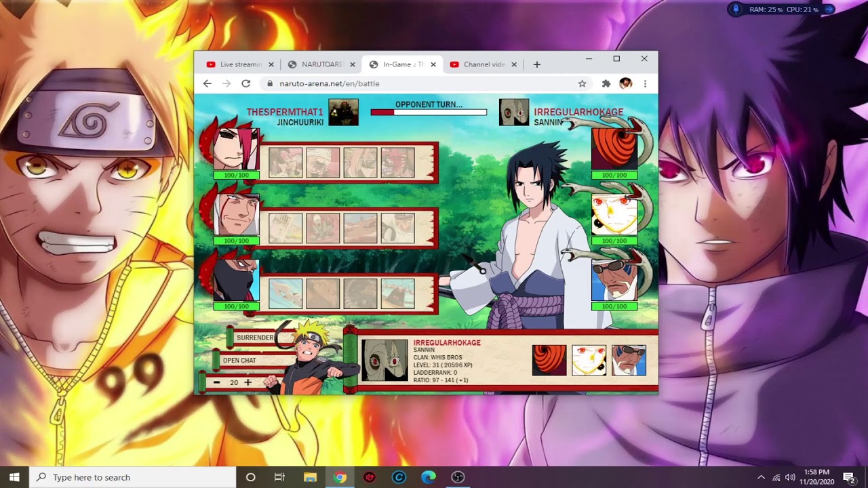Click sunglasses team icon in info panel
868x488 pixels.
pyautogui.click(x=629, y=361)
